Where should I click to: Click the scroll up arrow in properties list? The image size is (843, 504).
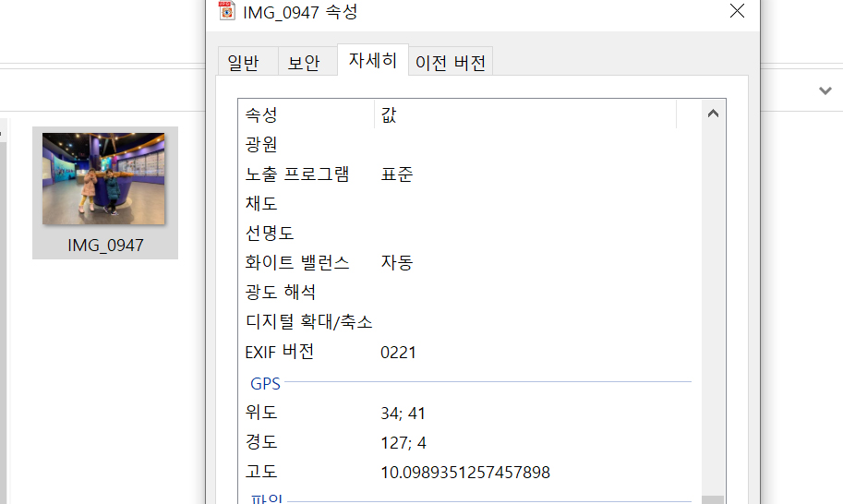pyautogui.click(x=714, y=114)
